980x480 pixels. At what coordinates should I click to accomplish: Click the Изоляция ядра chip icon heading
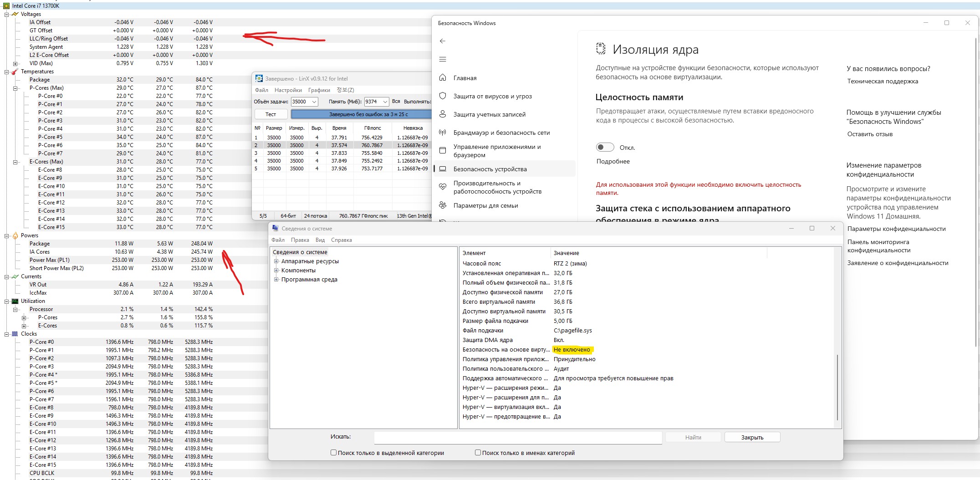[601, 49]
